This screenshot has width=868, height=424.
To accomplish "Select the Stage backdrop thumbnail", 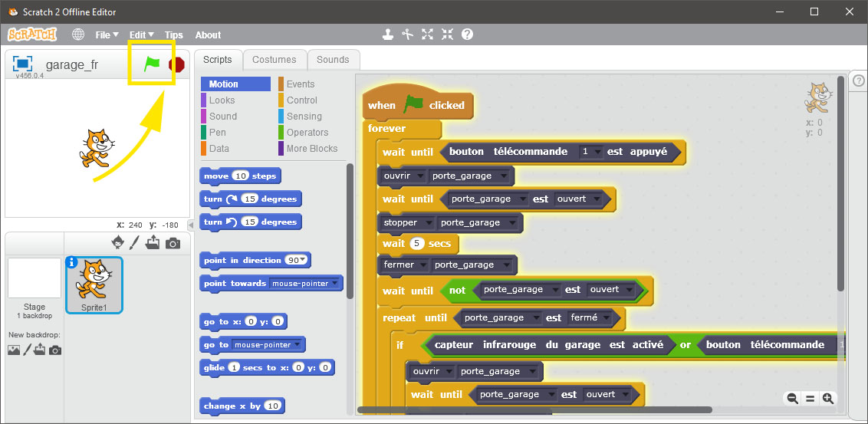I will coord(35,278).
